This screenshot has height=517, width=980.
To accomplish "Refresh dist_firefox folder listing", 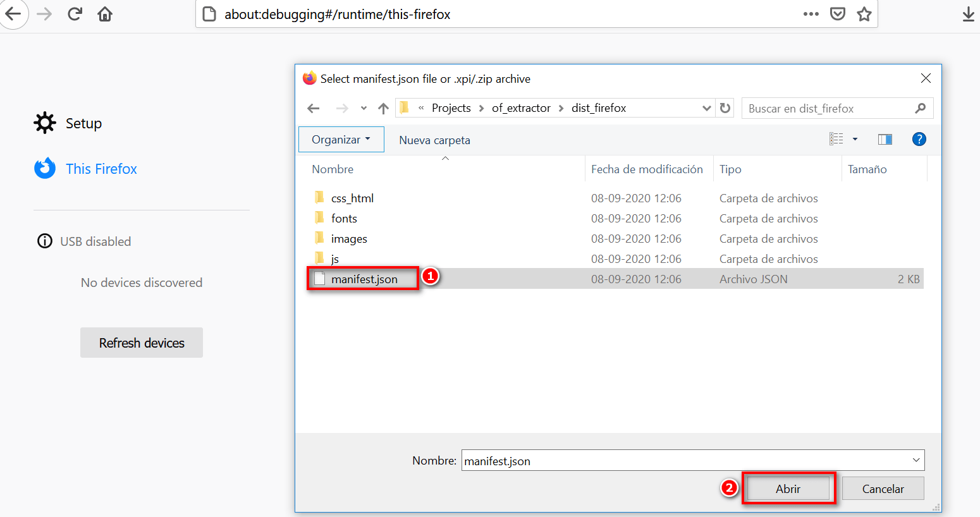I will [x=725, y=108].
